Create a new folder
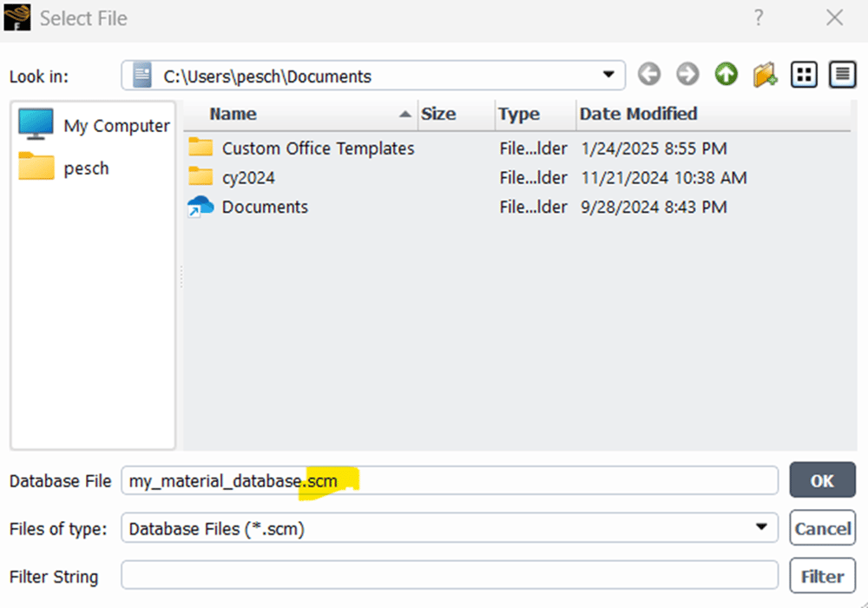Image resolution: width=868 pixels, height=608 pixels. [x=764, y=74]
